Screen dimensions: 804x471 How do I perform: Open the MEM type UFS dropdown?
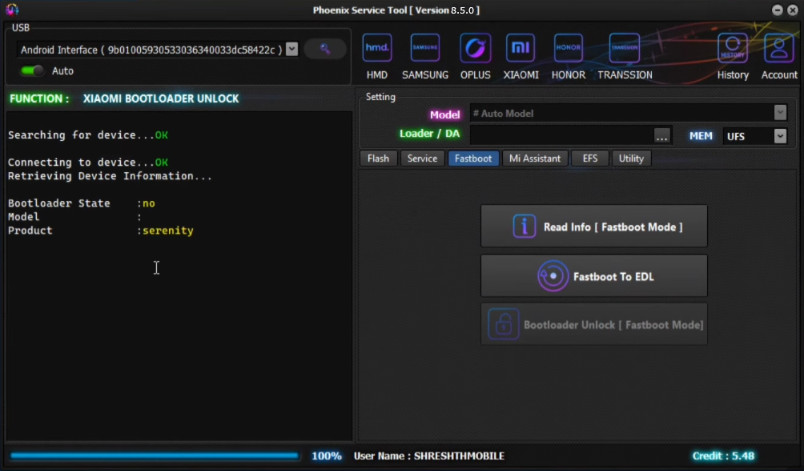pos(780,136)
